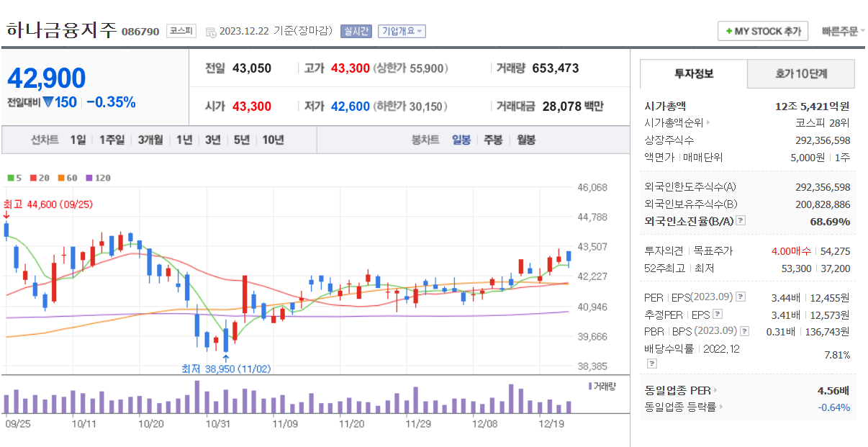Click the 동일업종 PER value 4.56배
The height and width of the screenshot is (447, 868).
click(x=833, y=391)
